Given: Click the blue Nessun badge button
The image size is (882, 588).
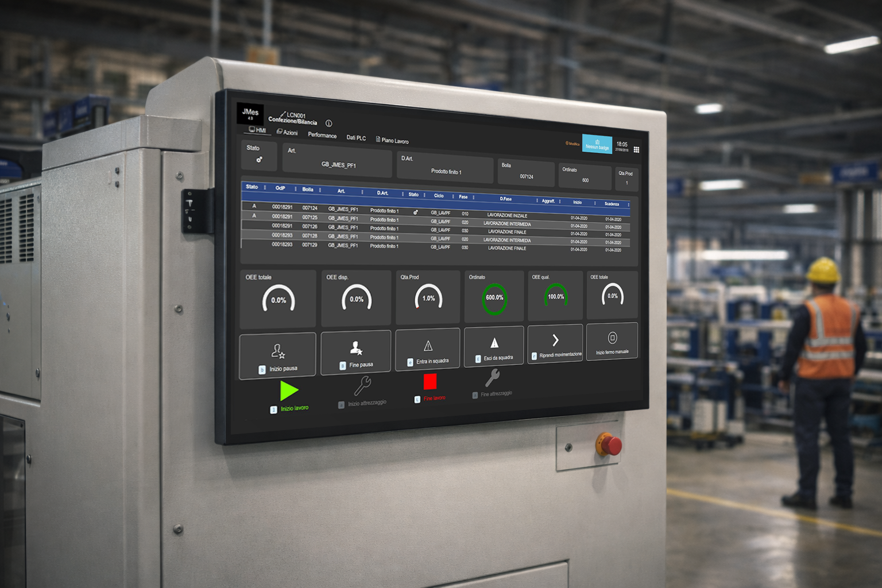Looking at the screenshot, I should coord(597,144).
